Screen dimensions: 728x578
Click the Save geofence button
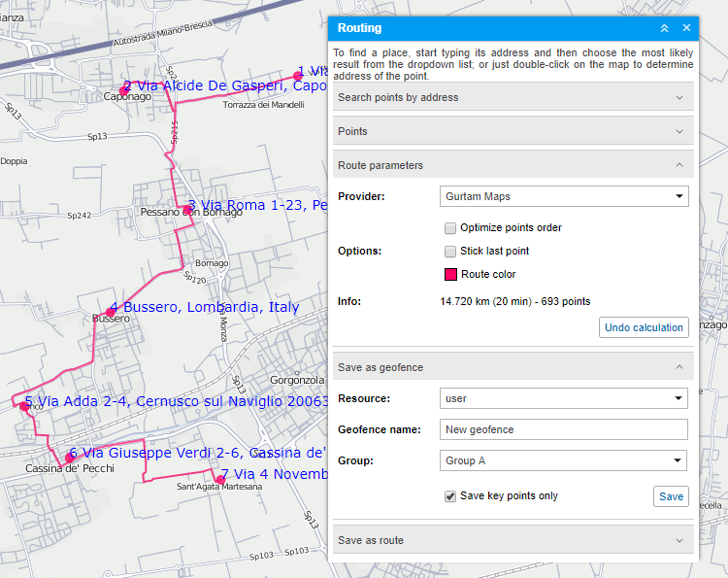click(x=671, y=496)
